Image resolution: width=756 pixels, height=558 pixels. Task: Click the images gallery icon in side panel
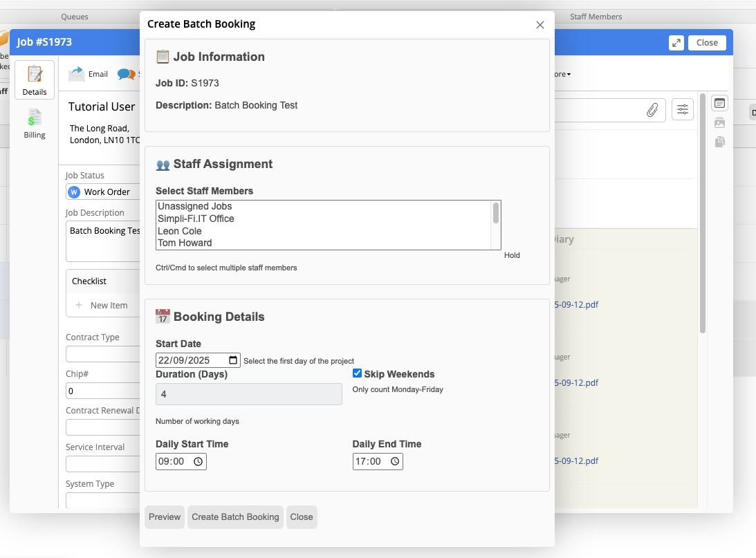(x=719, y=123)
